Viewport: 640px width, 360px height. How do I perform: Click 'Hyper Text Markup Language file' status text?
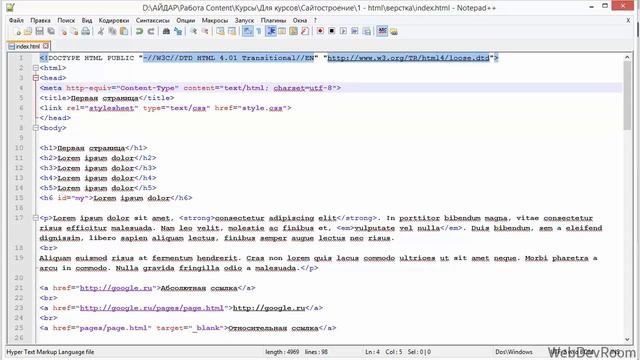[50, 352]
